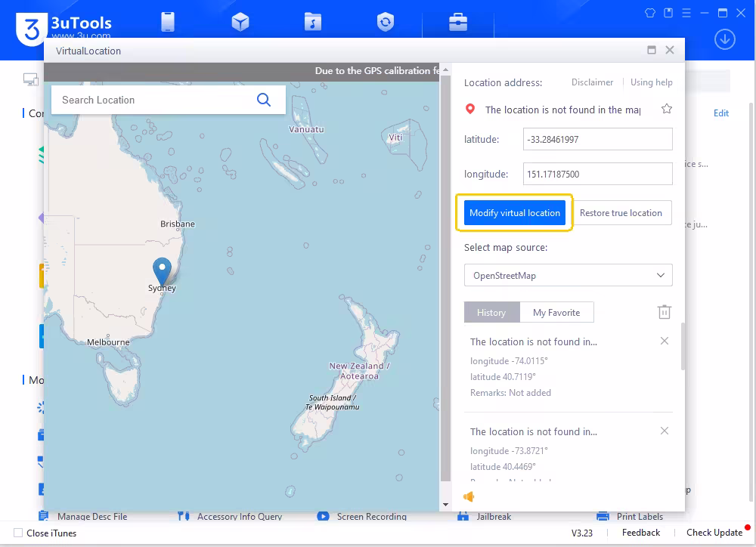Click the Manage Desc File icon
This screenshot has width=756, height=547.
[44, 516]
